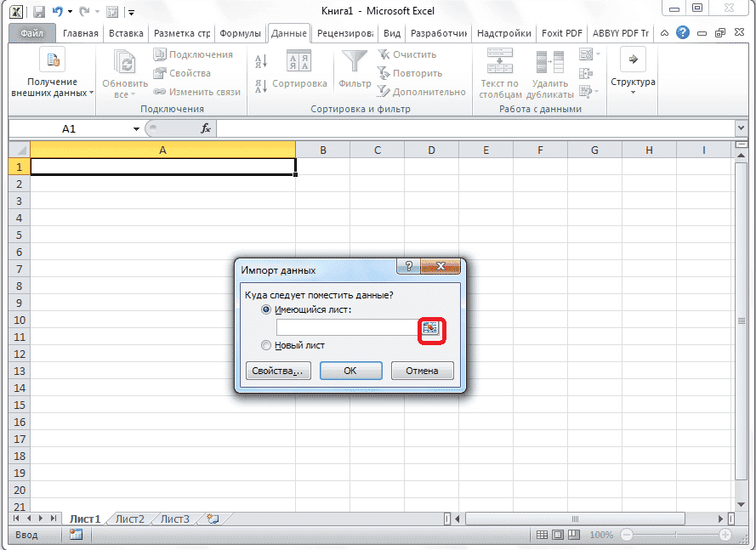Select the 'Имеющийся лист' radio button
The image size is (756, 550).
click(x=266, y=309)
